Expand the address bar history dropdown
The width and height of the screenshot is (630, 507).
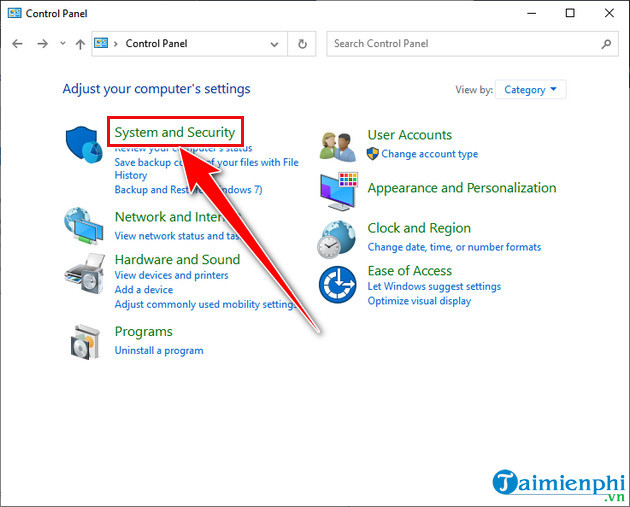coord(275,44)
